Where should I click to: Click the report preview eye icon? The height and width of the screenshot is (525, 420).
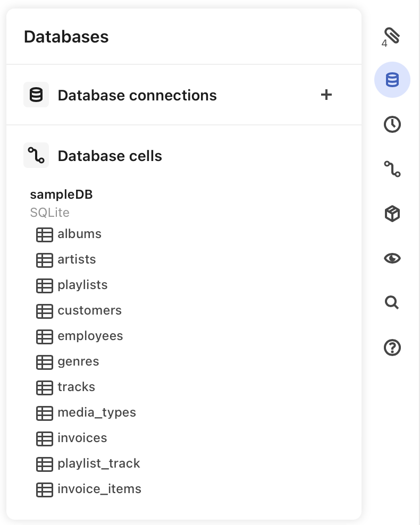coord(392,258)
